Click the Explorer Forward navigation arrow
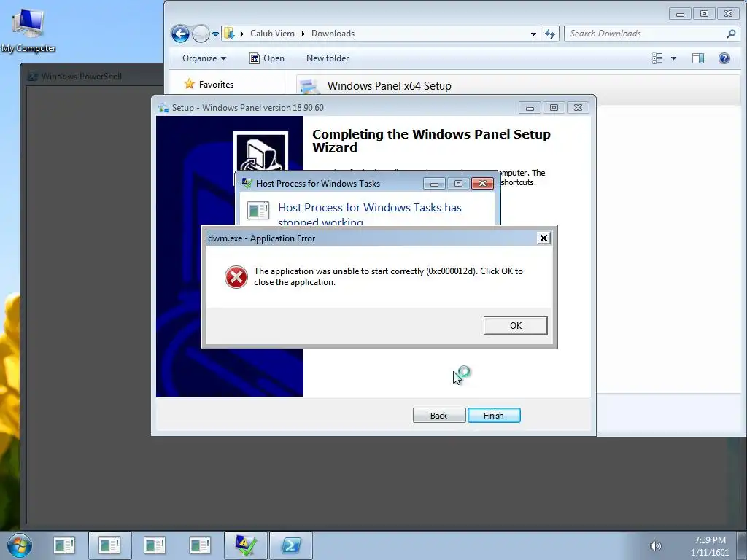 coord(201,34)
